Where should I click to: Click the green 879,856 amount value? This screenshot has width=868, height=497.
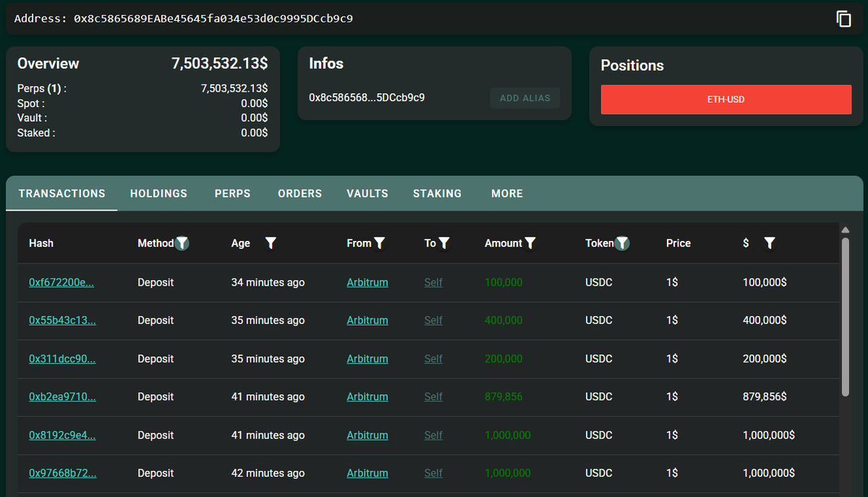point(503,396)
